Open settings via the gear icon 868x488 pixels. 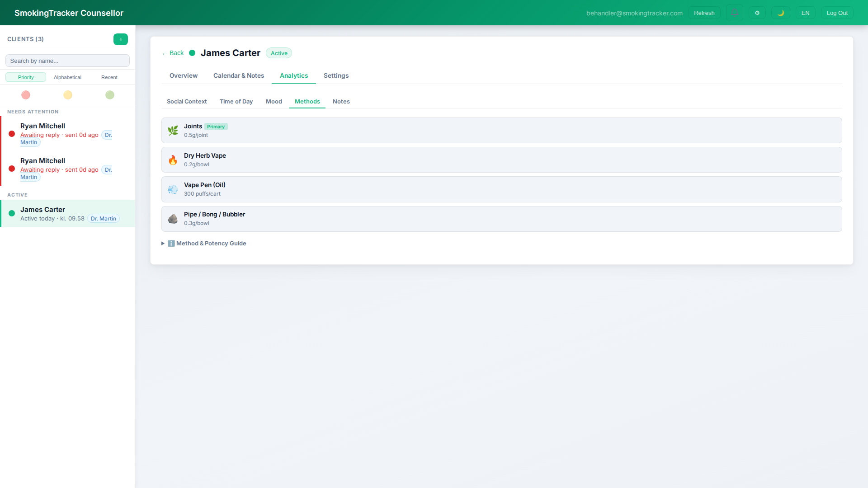(757, 13)
